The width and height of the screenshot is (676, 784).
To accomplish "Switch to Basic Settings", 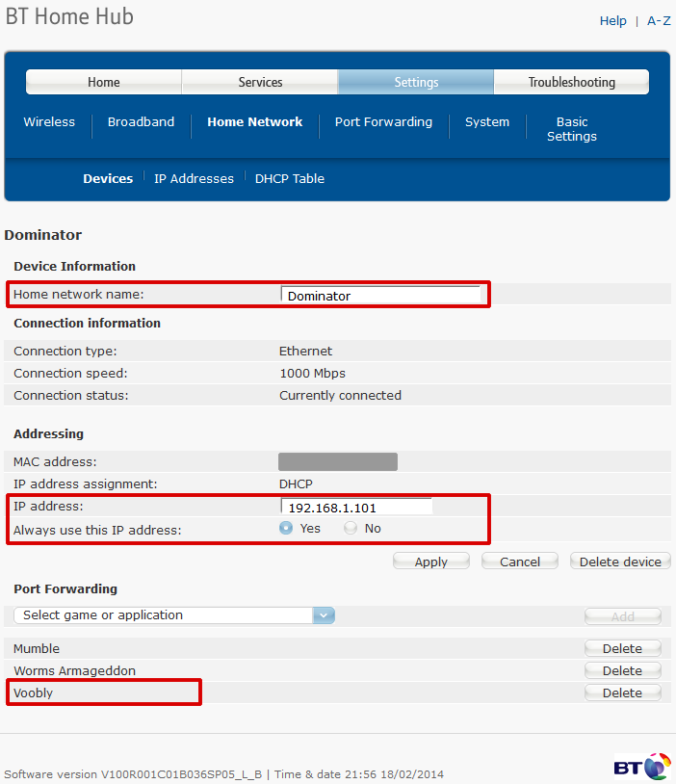I will click(x=571, y=129).
